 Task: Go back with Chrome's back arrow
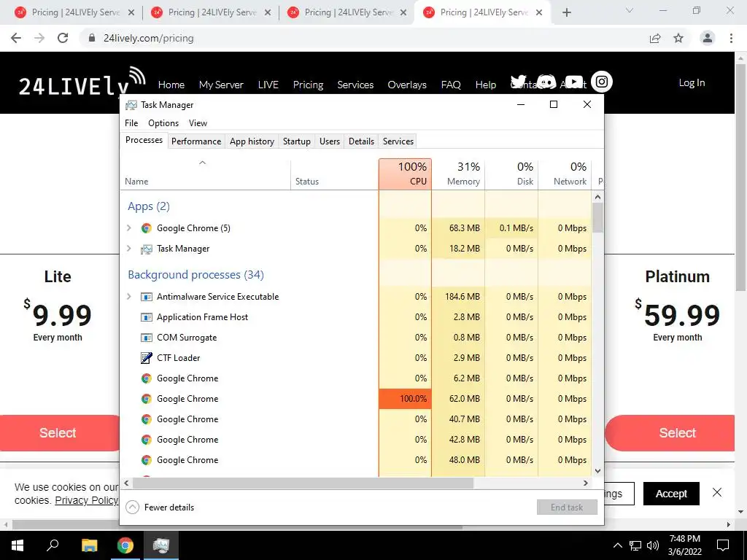pyautogui.click(x=16, y=38)
